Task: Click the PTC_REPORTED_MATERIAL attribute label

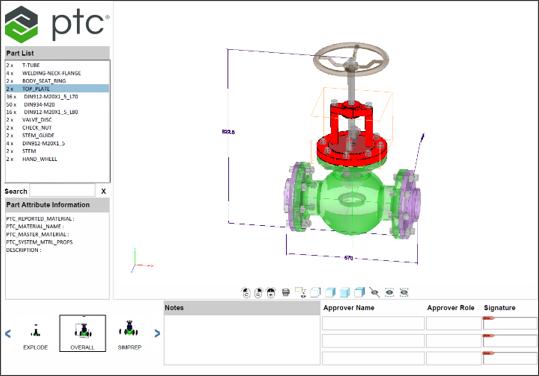Action: tap(40, 219)
